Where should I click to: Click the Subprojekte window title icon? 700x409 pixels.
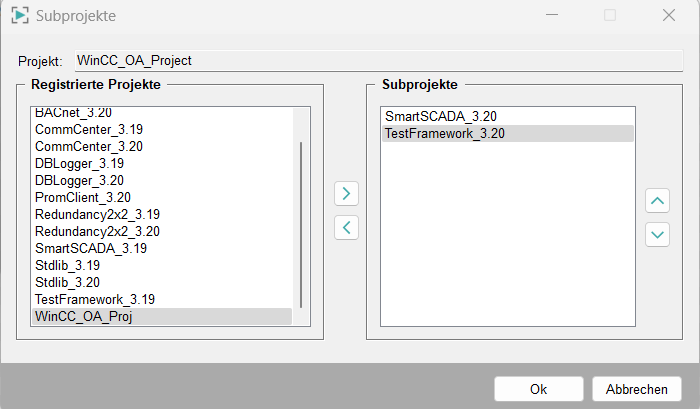pos(20,16)
